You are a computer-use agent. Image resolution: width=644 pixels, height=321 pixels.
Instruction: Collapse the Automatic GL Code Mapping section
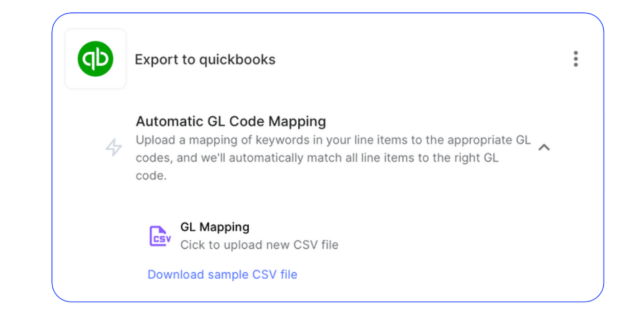[x=544, y=148]
